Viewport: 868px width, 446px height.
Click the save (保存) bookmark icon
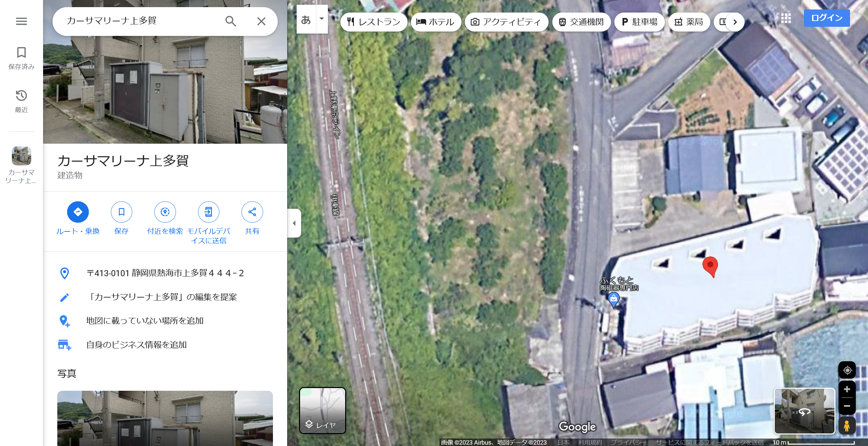pos(121,212)
